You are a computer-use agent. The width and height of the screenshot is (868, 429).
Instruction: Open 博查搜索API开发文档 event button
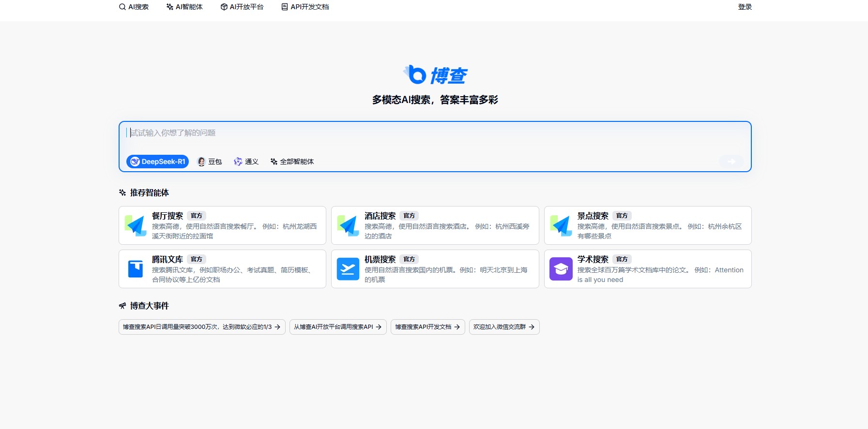[x=428, y=327]
